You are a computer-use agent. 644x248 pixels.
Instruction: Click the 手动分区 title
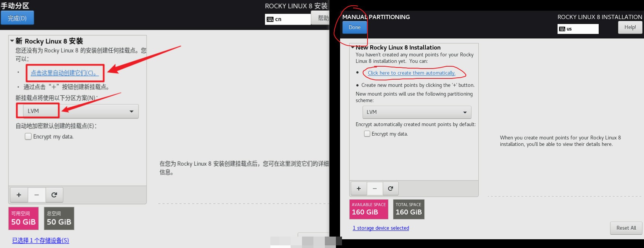coord(15,5)
